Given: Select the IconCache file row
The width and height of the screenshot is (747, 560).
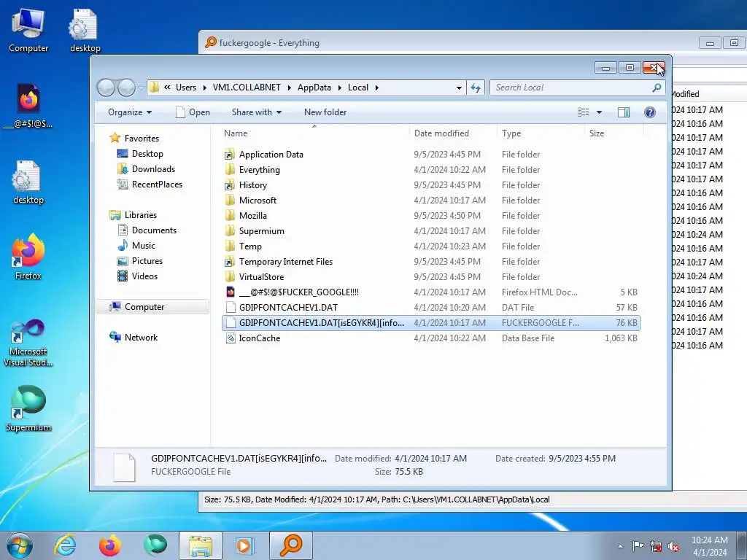Looking at the screenshot, I should (x=430, y=338).
